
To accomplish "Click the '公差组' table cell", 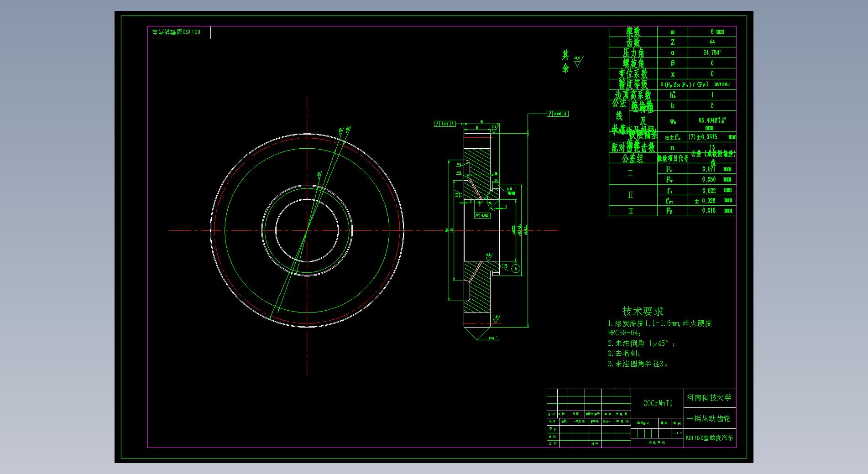I will pos(633,158).
